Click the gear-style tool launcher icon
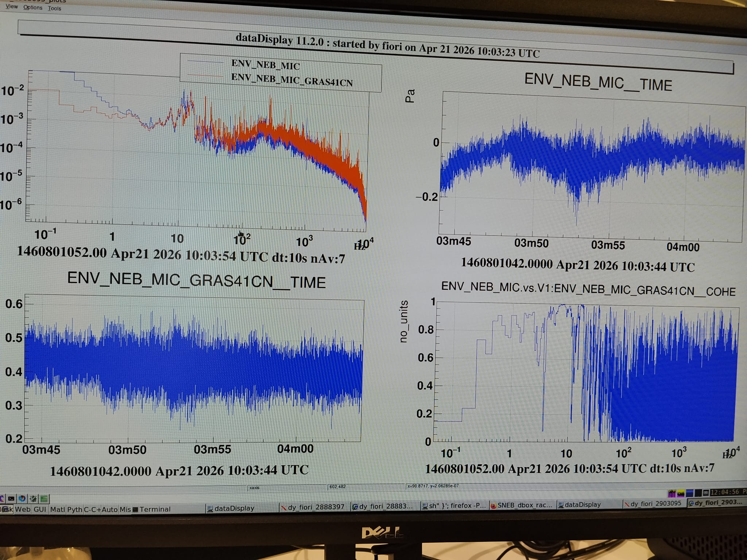 [x=33, y=498]
